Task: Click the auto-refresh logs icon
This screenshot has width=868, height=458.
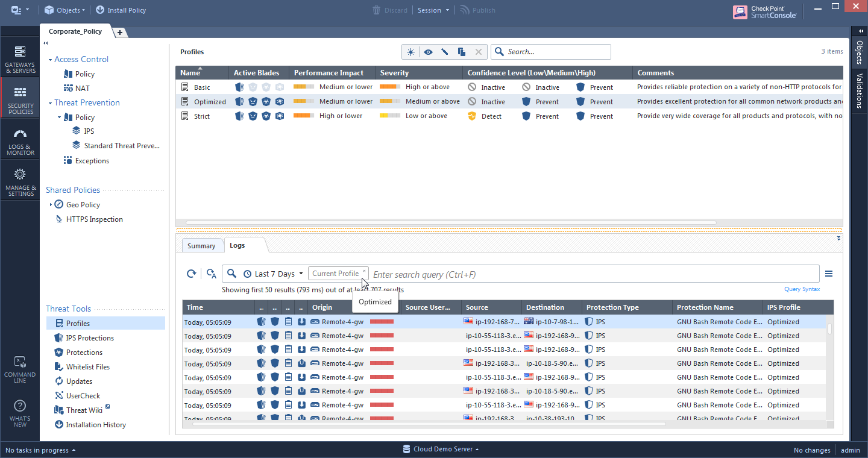Action: pyautogui.click(x=211, y=274)
